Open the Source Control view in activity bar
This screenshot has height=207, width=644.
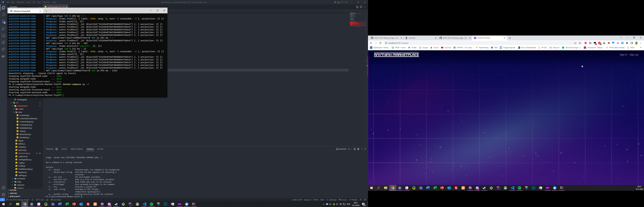(x=3, y=22)
